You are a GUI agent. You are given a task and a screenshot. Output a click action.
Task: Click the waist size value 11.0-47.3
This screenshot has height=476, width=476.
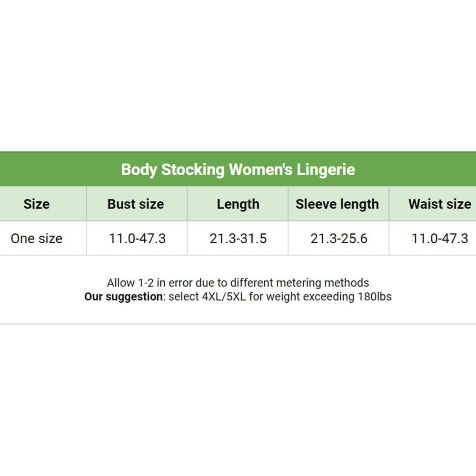[x=440, y=238]
